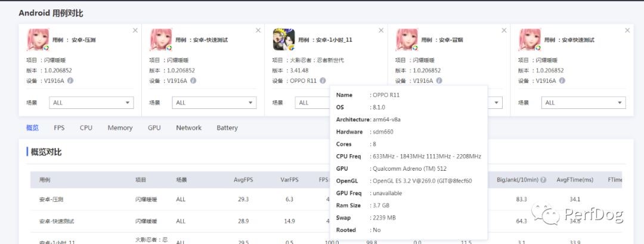The image size is (644, 244).
Task: Click the Android 用例对比 page title
Action: click(51, 13)
